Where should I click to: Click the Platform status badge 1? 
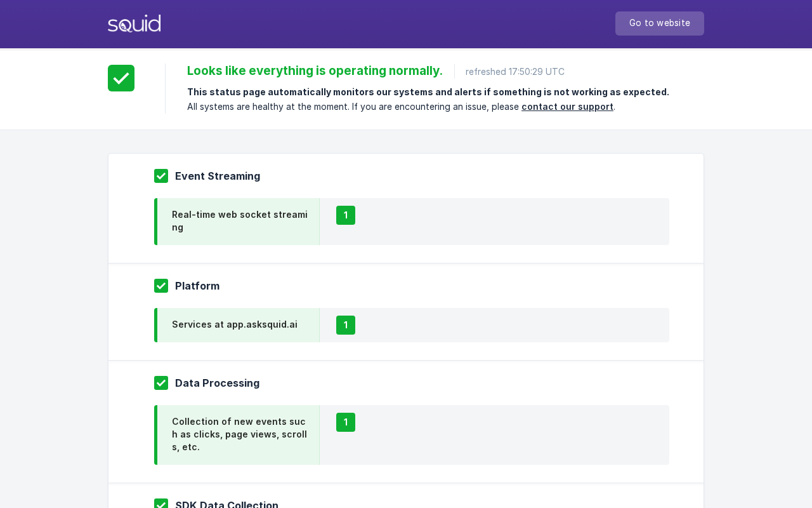(346, 325)
